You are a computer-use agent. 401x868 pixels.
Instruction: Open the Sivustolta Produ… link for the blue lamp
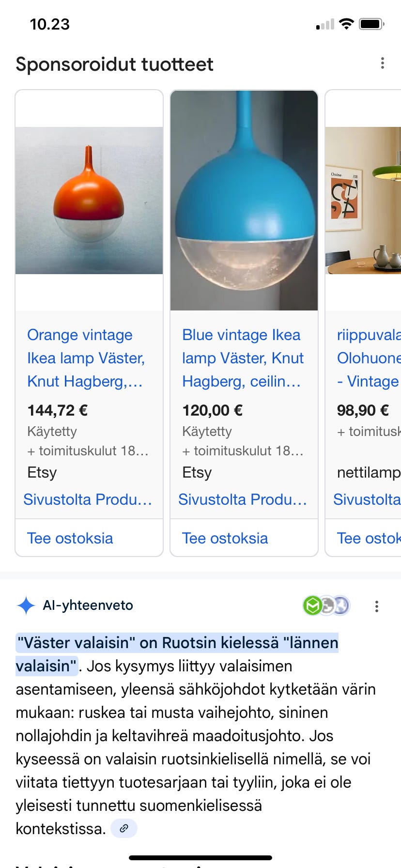click(x=243, y=499)
